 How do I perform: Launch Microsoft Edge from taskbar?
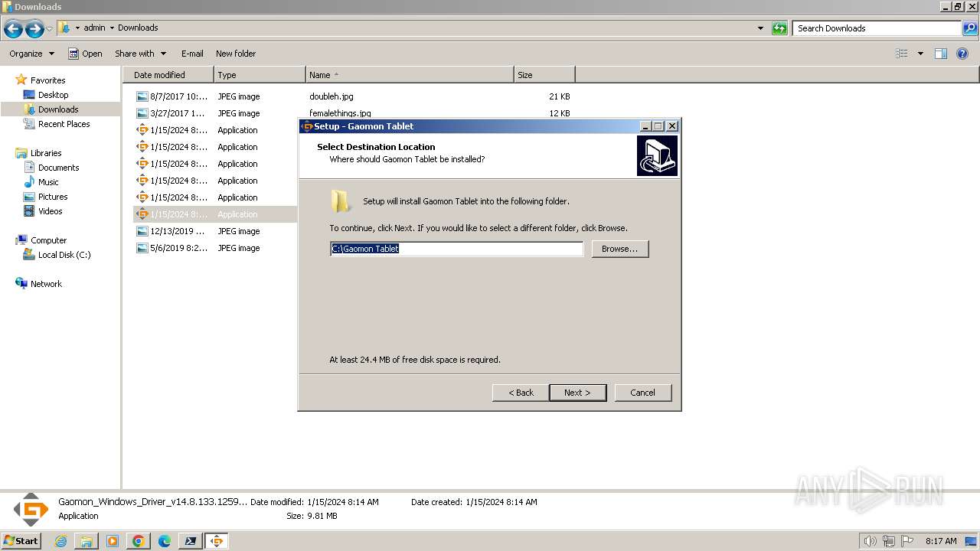pyautogui.click(x=165, y=541)
